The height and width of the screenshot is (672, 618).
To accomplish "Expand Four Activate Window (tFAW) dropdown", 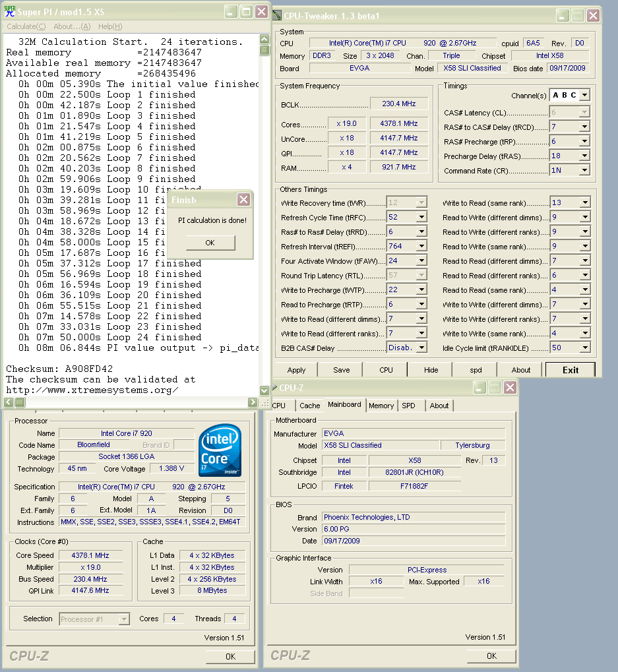I will pyautogui.click(x=421, y=260).
